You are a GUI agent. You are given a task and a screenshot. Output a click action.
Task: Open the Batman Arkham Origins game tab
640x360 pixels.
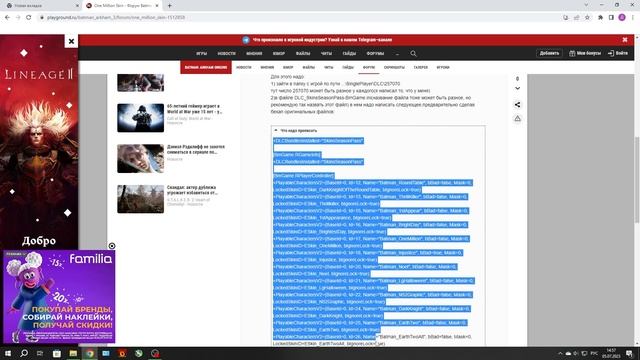point(206,67)
